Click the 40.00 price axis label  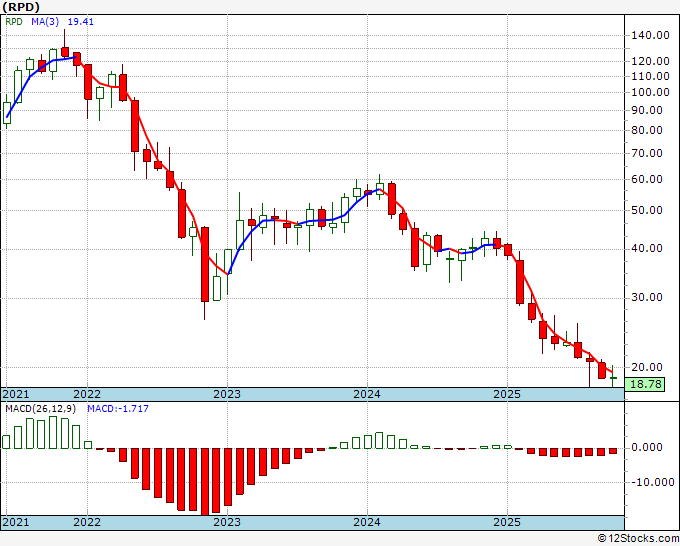point(647,248)
